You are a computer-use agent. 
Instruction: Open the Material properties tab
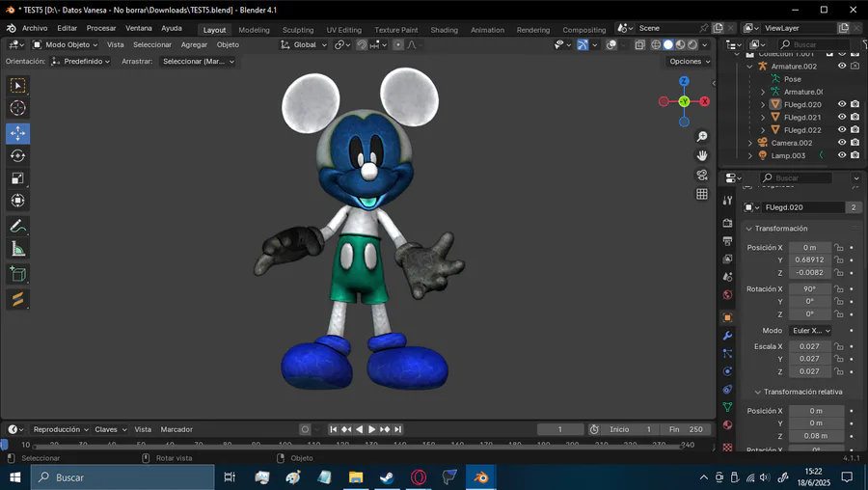727,425
